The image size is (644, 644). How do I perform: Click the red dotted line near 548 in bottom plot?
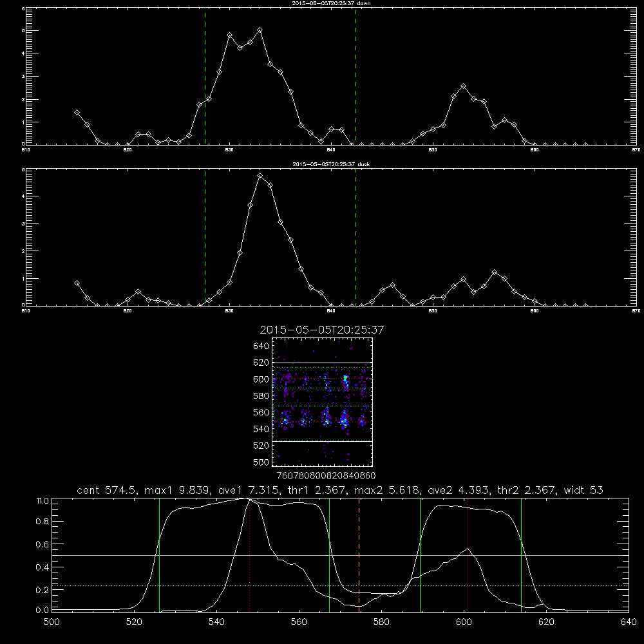pyautogui.click(x=249, y=554)
